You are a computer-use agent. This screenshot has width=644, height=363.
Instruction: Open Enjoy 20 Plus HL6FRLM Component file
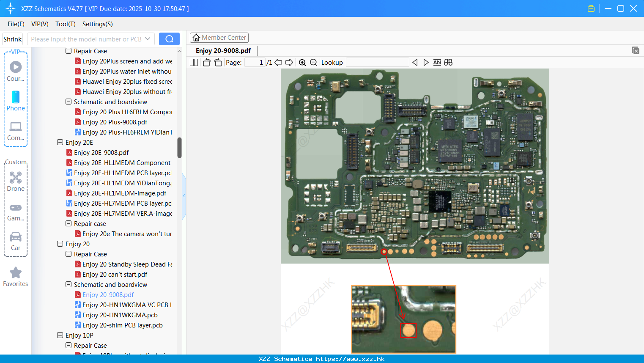[127, 112]
